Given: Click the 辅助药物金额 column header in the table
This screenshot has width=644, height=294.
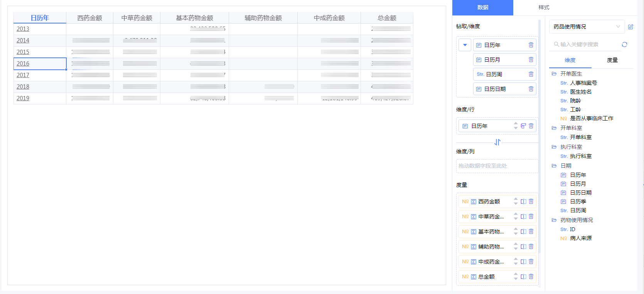Looking at the screenshot, I should click(263, 18).
